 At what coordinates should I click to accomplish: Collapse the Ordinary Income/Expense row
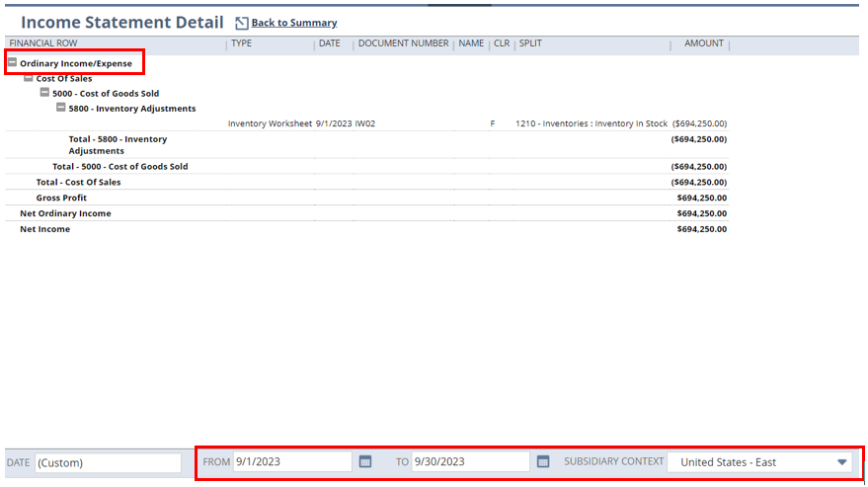(13, 62)
